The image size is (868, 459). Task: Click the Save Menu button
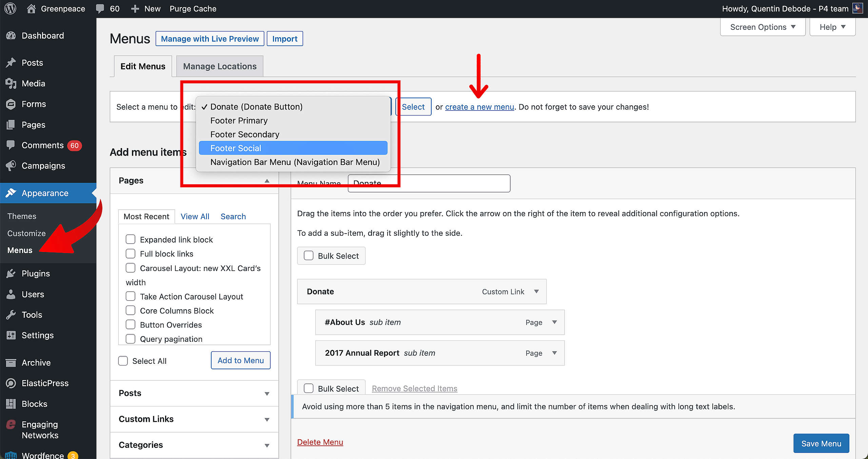coord(821,443)
